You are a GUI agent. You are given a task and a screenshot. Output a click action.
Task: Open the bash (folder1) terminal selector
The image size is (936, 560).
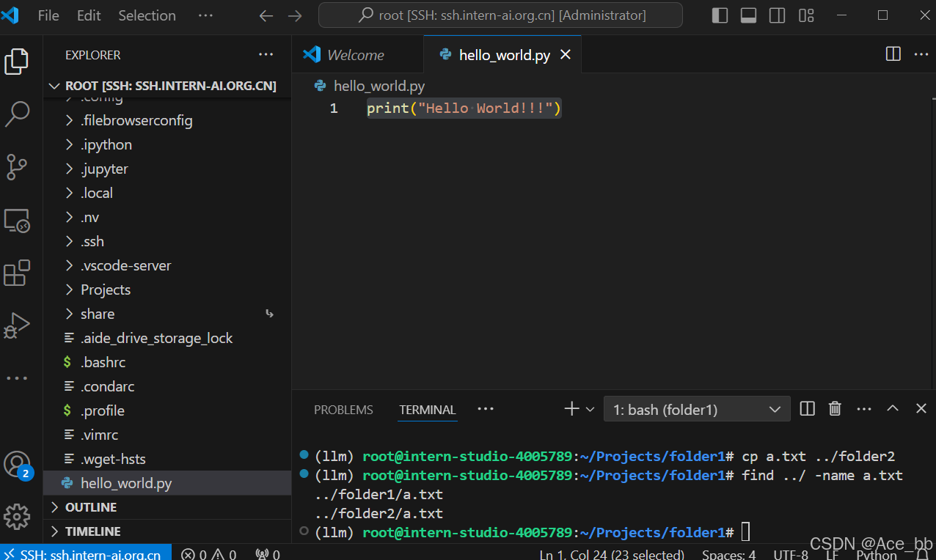coord(697,409)
